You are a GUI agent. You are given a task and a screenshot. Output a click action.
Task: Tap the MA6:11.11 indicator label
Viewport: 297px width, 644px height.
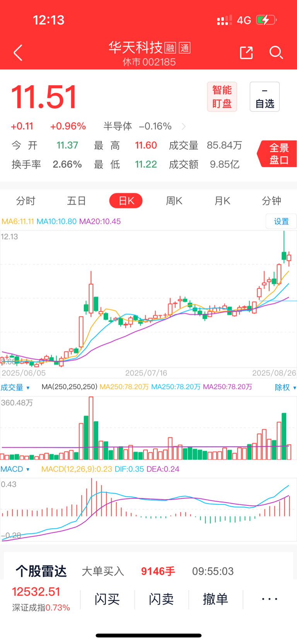click(x=18, y=222)
